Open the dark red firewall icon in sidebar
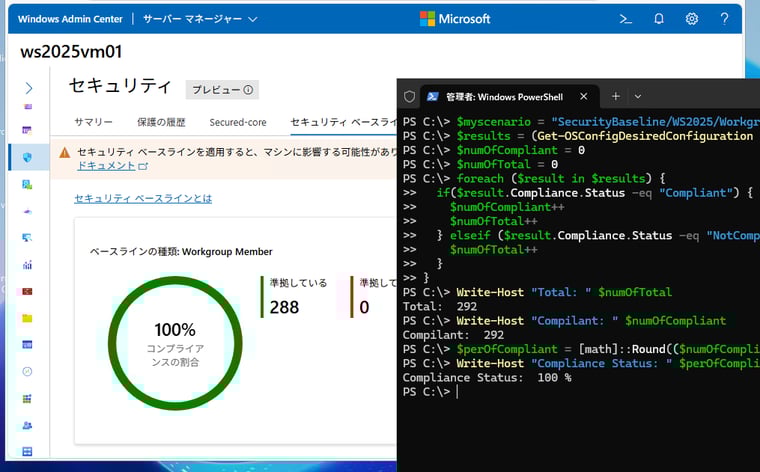Viewport: 760px width, 472px height. [27, 291]
